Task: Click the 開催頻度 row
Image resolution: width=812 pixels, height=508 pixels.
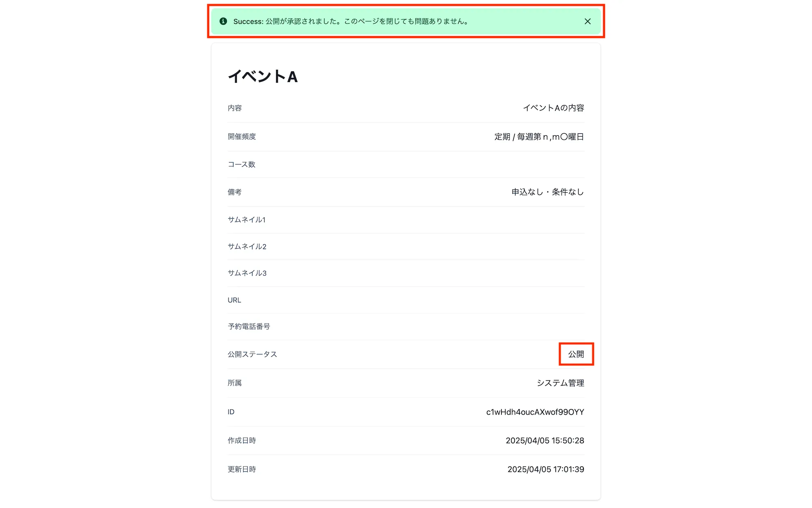Action: click(x=242, y=137)
